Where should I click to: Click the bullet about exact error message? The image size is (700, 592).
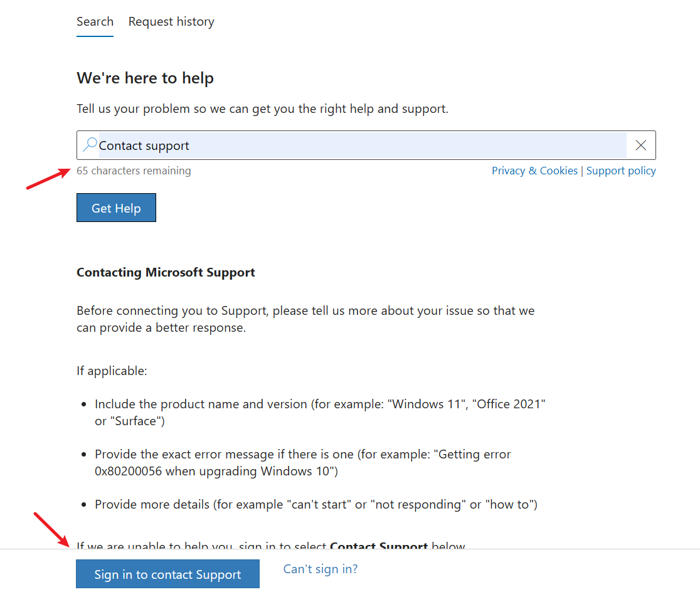[302, 462]
